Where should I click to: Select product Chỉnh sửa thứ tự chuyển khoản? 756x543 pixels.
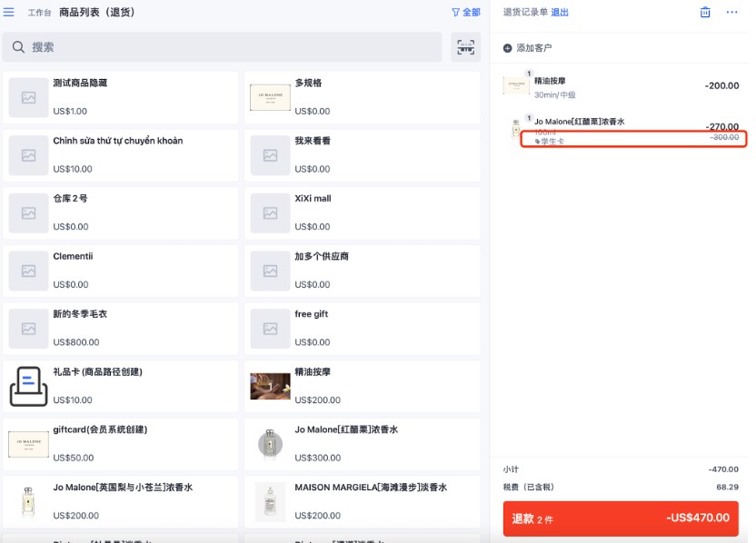pyautogui.click(x=121, y=155)
